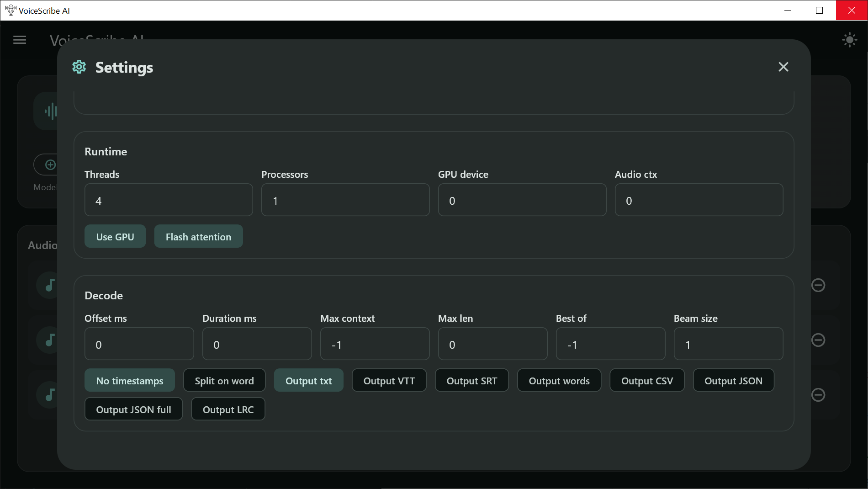
Task: Focus the Audio ctx input field
Action: click(x=699, y=200)
